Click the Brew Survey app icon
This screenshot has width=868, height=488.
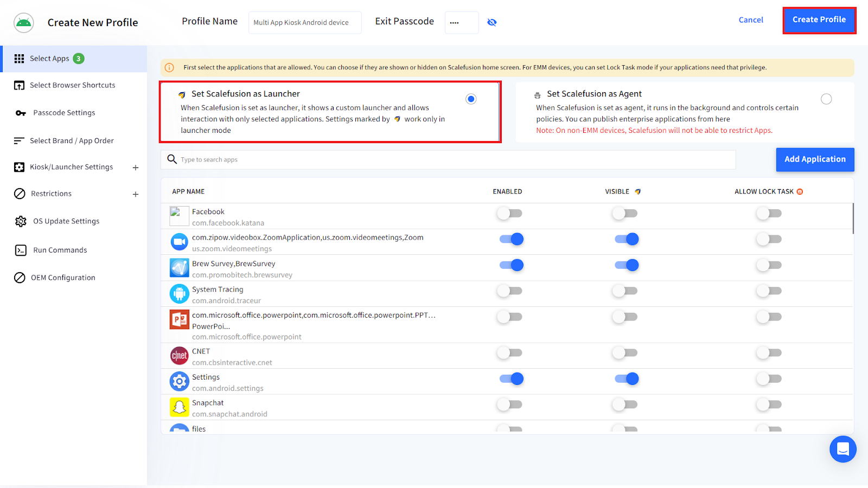[x=179, y=268]
